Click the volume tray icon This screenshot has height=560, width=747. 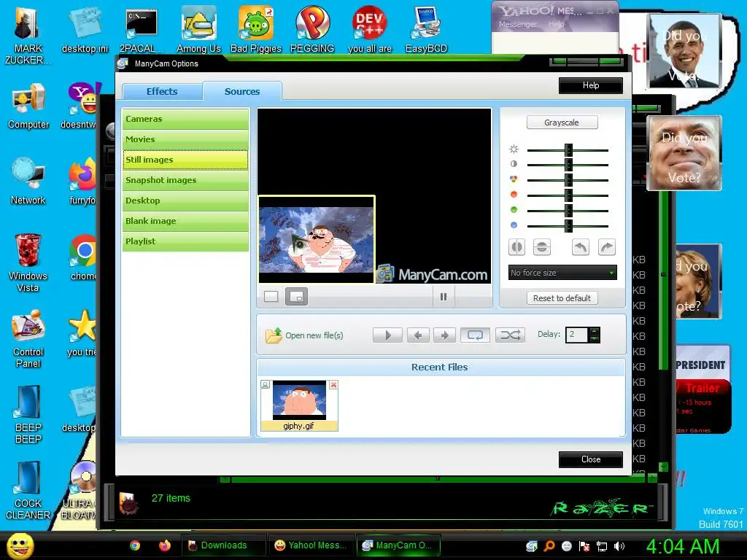(619, 546)
